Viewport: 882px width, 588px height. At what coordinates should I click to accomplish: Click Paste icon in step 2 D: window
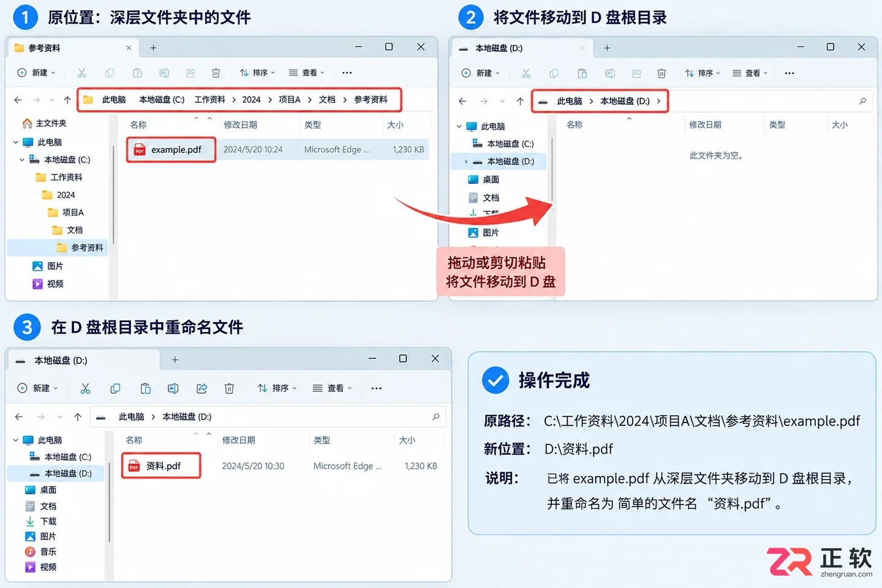pyautogui.click(x=582, y=73)
